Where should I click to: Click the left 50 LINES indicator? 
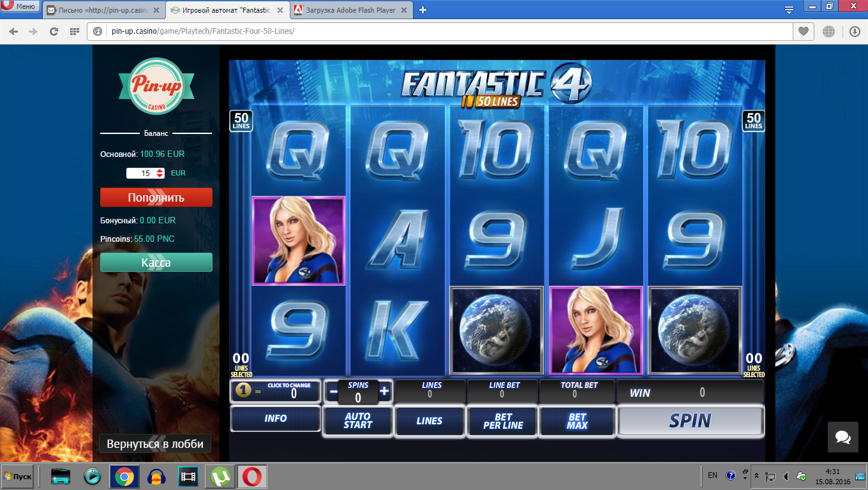(x=241, y=121)
